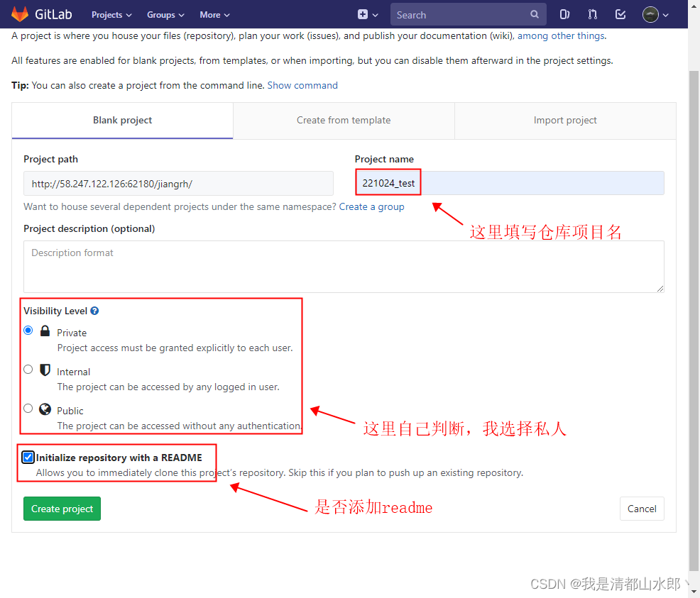This screenshot has width=700, height=598.
Task: Select the Internal visibility option
Action: tap(28, 369)
